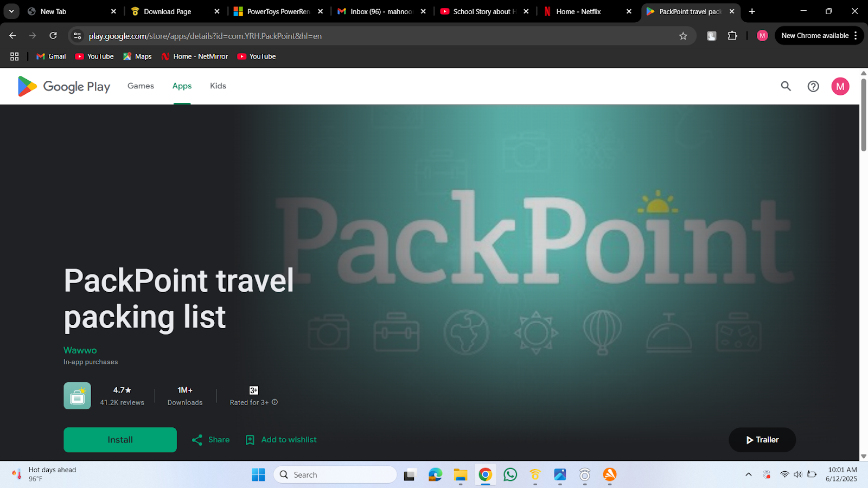Open the Hot days ahead weather widget
The height and width of the screenshot is (488, 868).
point(44,474)
